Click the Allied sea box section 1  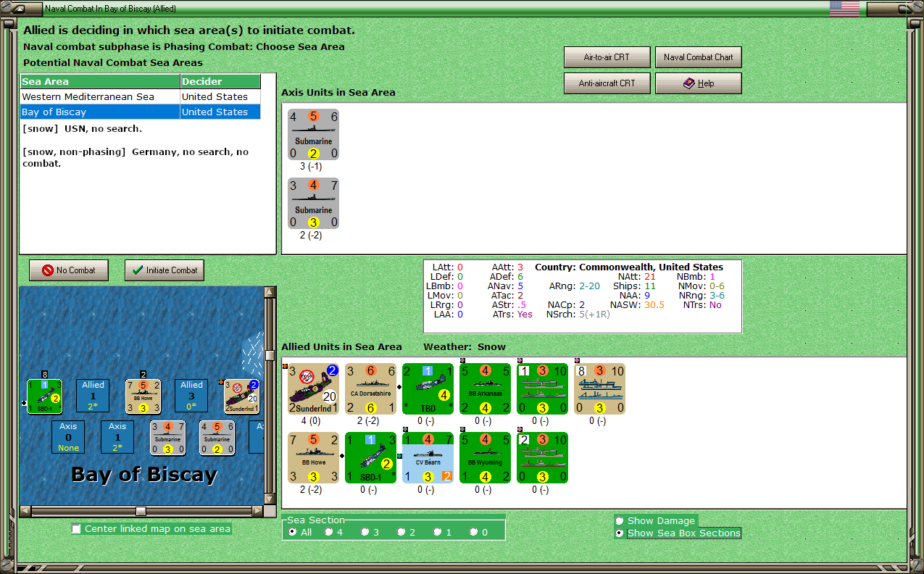[x=93, y=396]
